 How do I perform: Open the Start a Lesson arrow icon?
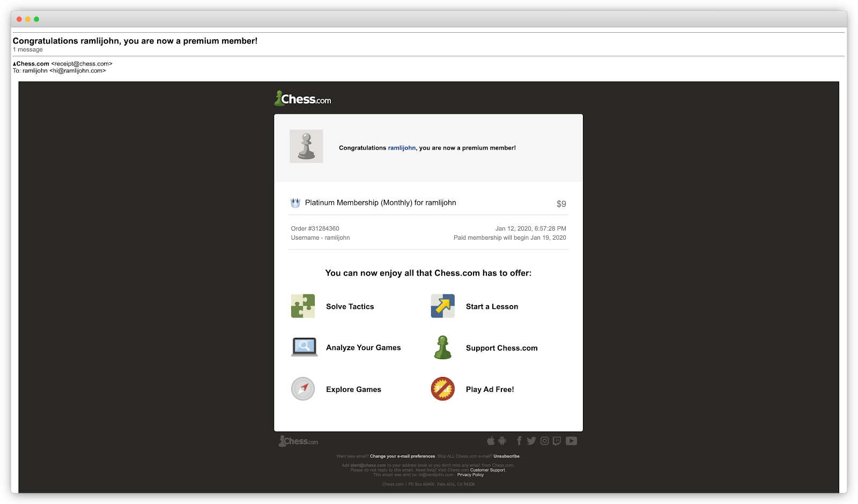(x=442, y=306)
